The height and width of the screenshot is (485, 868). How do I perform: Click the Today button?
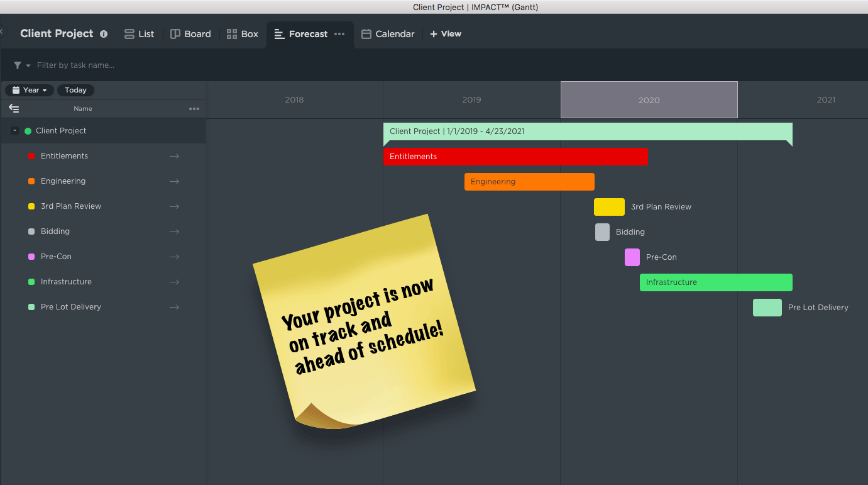(x=75, y=90)
